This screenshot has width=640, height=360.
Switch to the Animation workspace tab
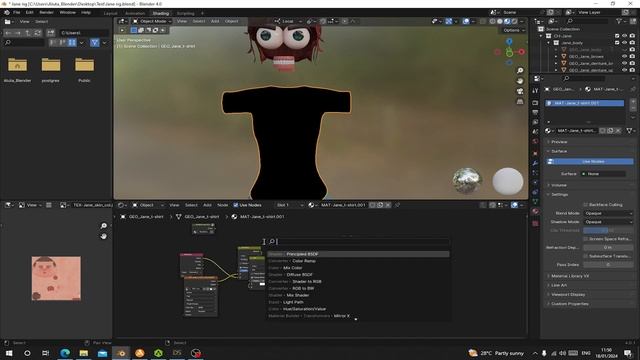(135, 13)
